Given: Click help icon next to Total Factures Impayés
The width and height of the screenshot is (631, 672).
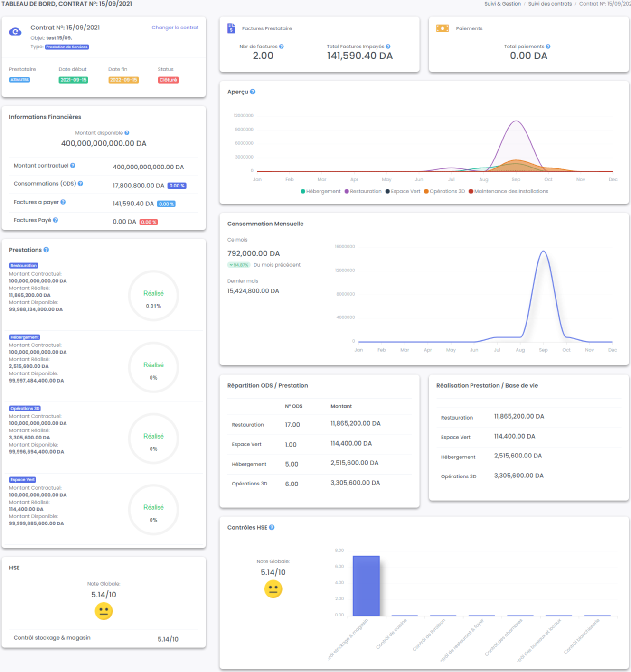Looking at the screenshot, I should pyautogui.click(x=388, y=47).
